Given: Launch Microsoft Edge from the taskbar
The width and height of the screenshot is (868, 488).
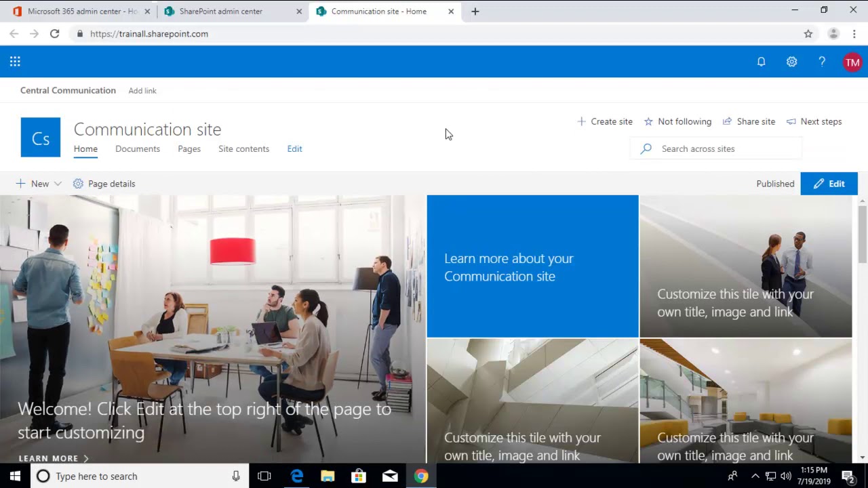Looking at the screenshot, I should (296, 476).
